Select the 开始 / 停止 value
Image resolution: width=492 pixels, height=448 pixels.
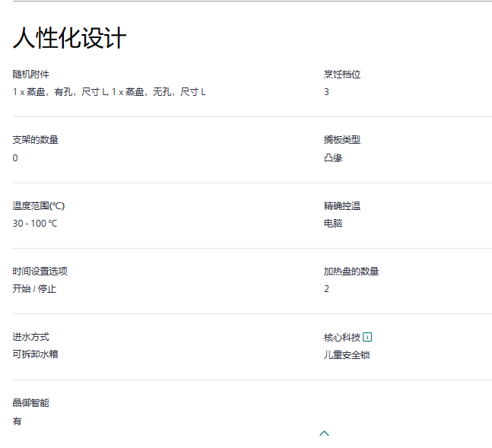tap(34, 289)
